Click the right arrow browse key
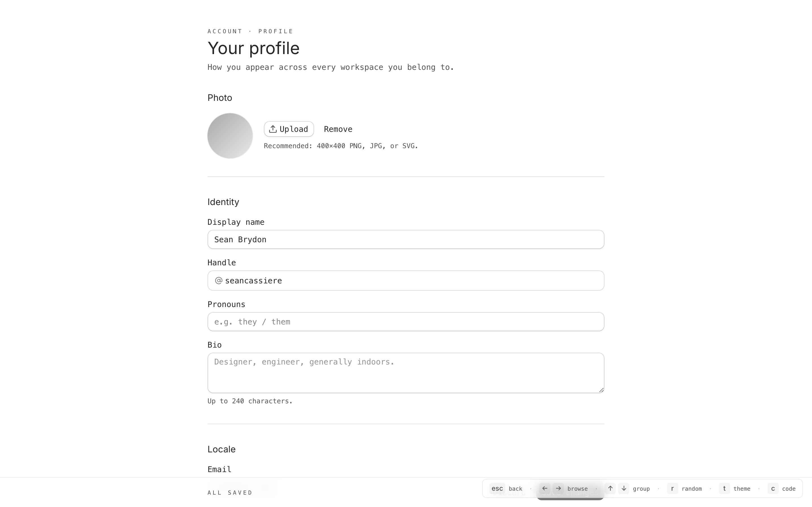This screenshot has width=812, height=507. click(558, 488)
